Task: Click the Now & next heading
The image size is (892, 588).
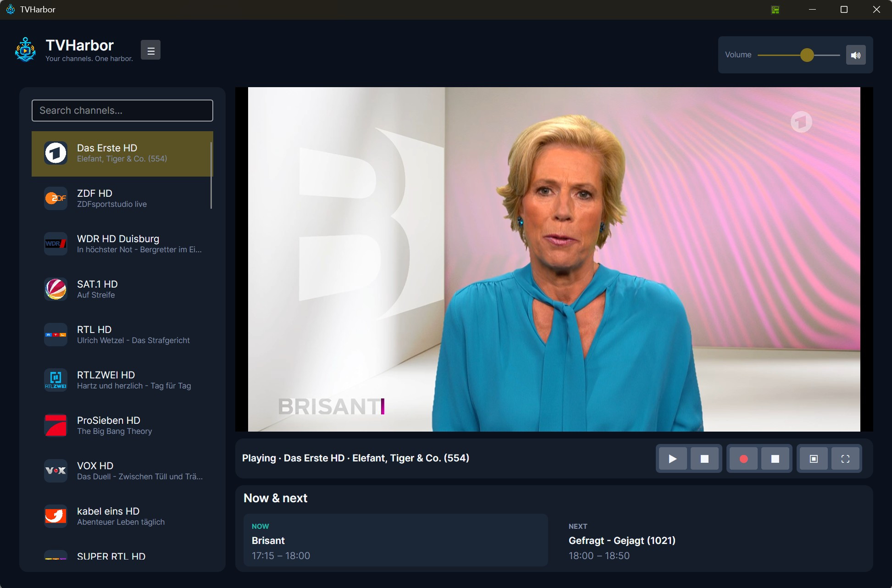Action: point(275,498)
